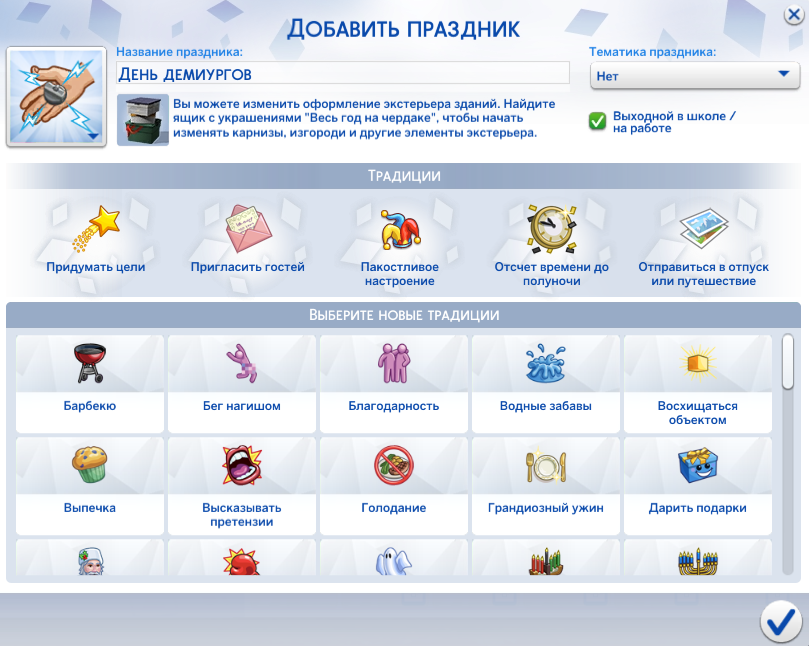This screenshot has width=809, height=646.
Task: Select the Пакостливое настроение jester tradition
Action: (399, 230)
